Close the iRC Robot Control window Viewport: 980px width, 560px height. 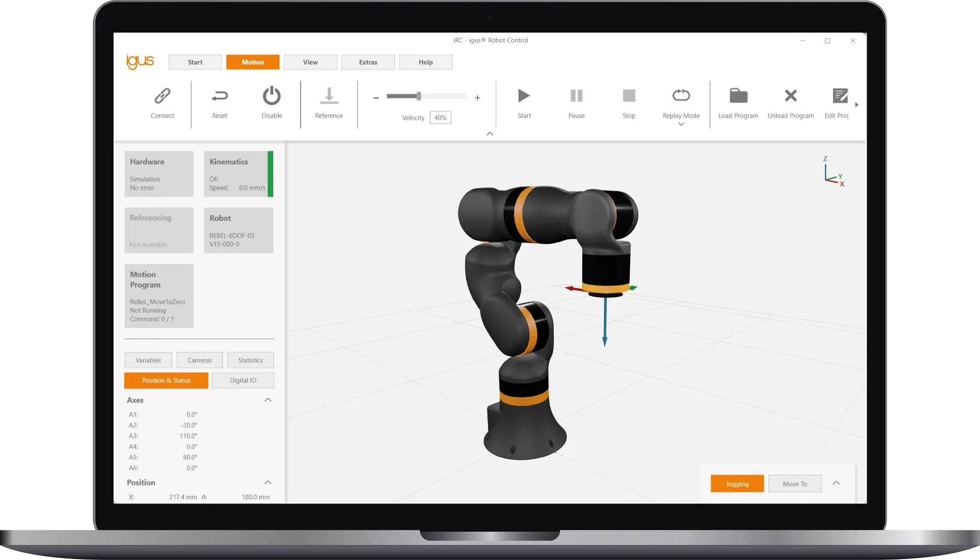[852, 41]
